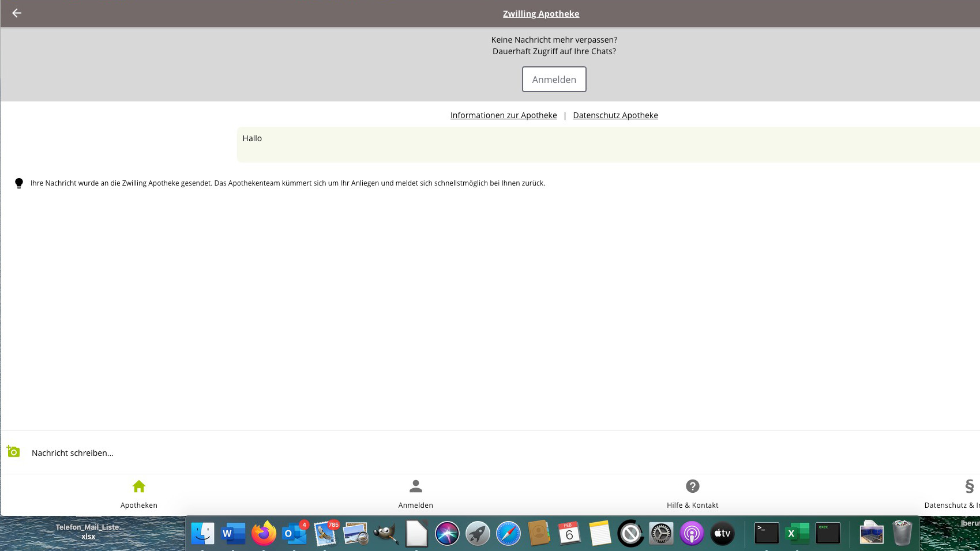
Task: Click the camera attach photo icon
Action: click(x=13, y=452)
